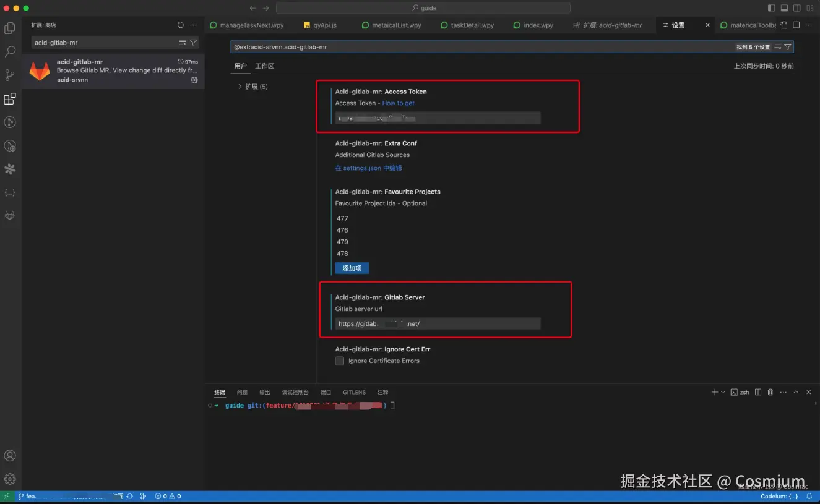Open the How to get token link

coord(399,103)
